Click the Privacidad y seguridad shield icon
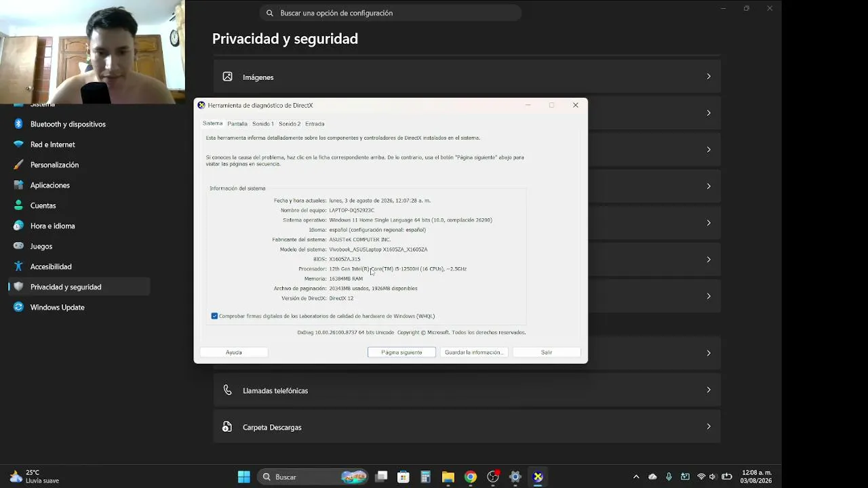 tap(18, 287)
